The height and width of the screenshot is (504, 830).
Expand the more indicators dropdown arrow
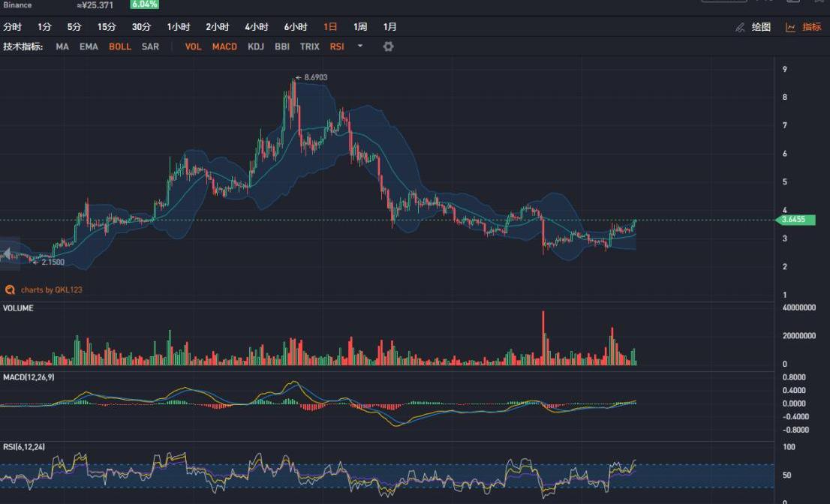coord(360,46)
